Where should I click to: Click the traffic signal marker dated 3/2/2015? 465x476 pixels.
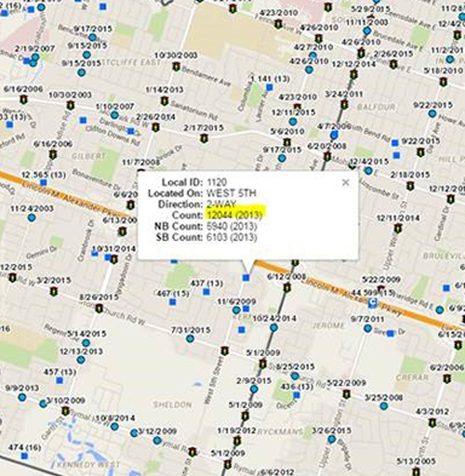tap(54, 291)
